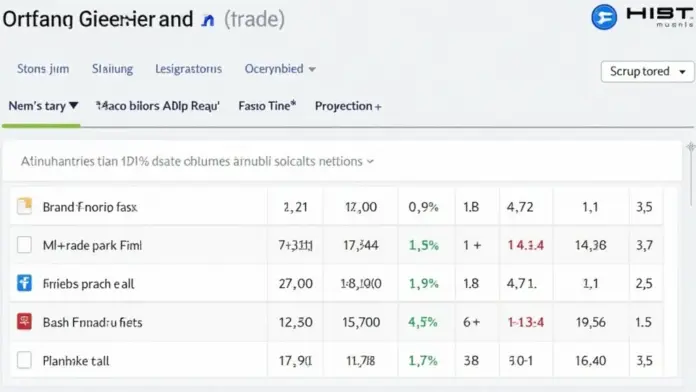Click the vertical scrollbar at right edge
This screenshot has width=696, height=392.
691,178
